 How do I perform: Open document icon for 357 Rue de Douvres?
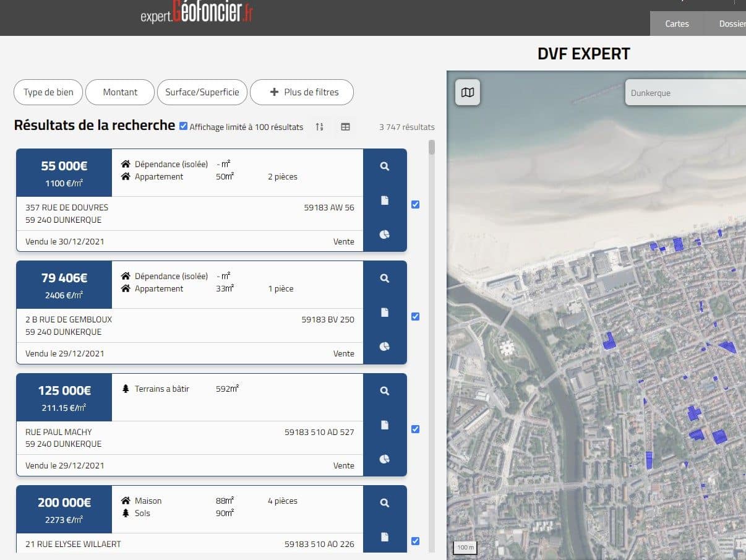pyautogui.click(x=384, y=200)
